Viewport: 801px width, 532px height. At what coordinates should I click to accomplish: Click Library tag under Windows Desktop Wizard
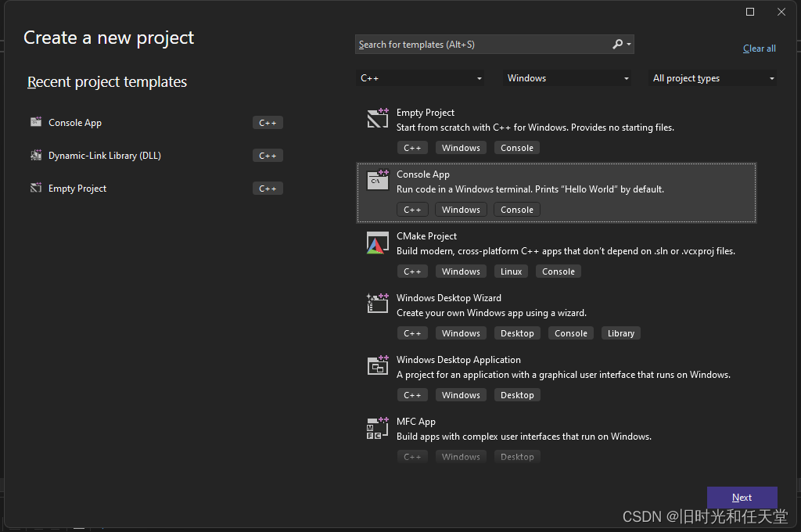tap(620, 333)
